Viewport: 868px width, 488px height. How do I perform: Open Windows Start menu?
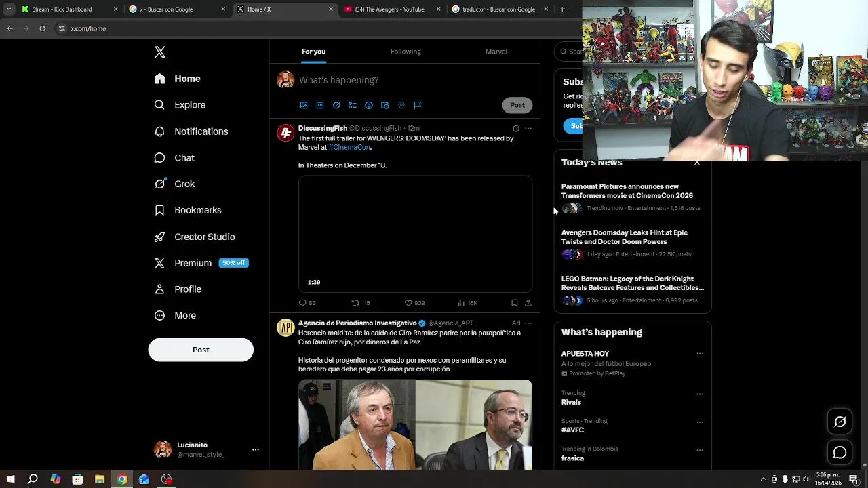click(10, 479)
